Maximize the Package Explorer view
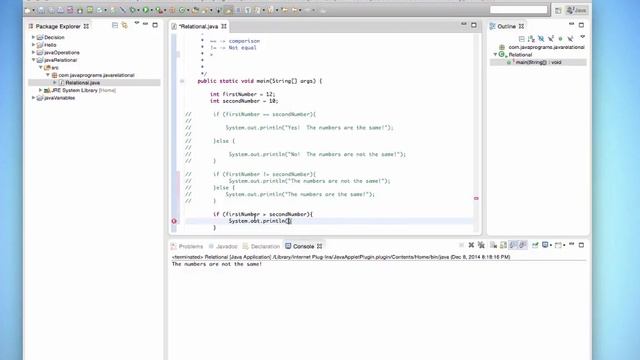The image size is (640, 360). tap(155, 25)
